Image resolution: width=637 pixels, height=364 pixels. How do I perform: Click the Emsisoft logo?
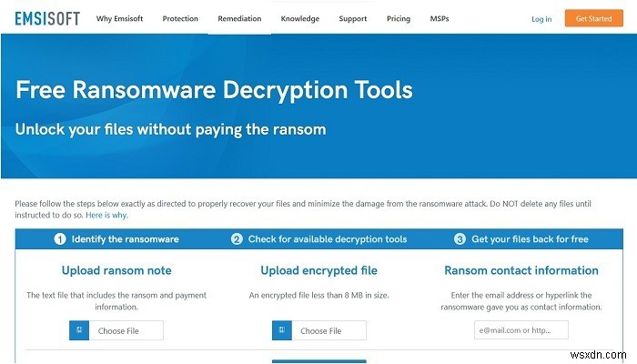pyautogui.click(x=47, y=18)
